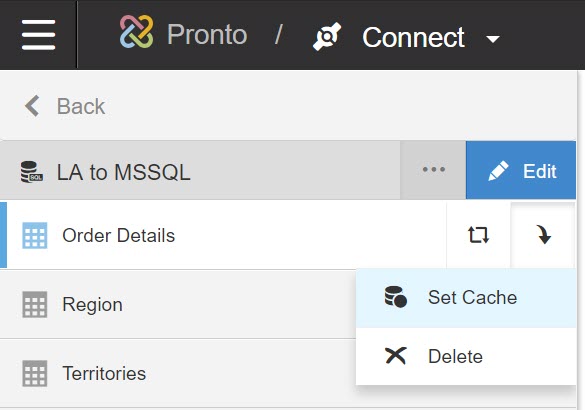Open the three-dots more options menu
Image resolution: width=585 pixels, height=410 pixels.
point(433,170)
